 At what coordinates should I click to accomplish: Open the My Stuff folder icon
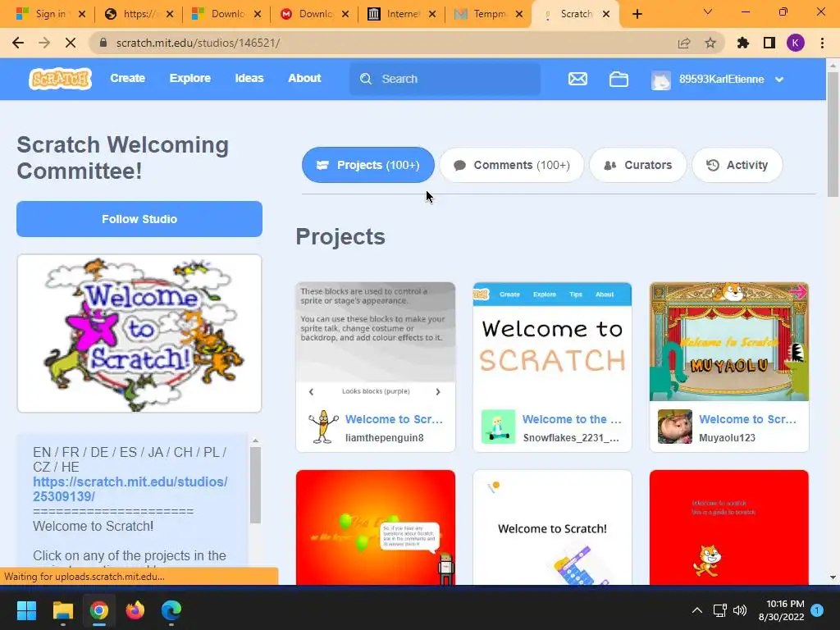tap(619, 79)
